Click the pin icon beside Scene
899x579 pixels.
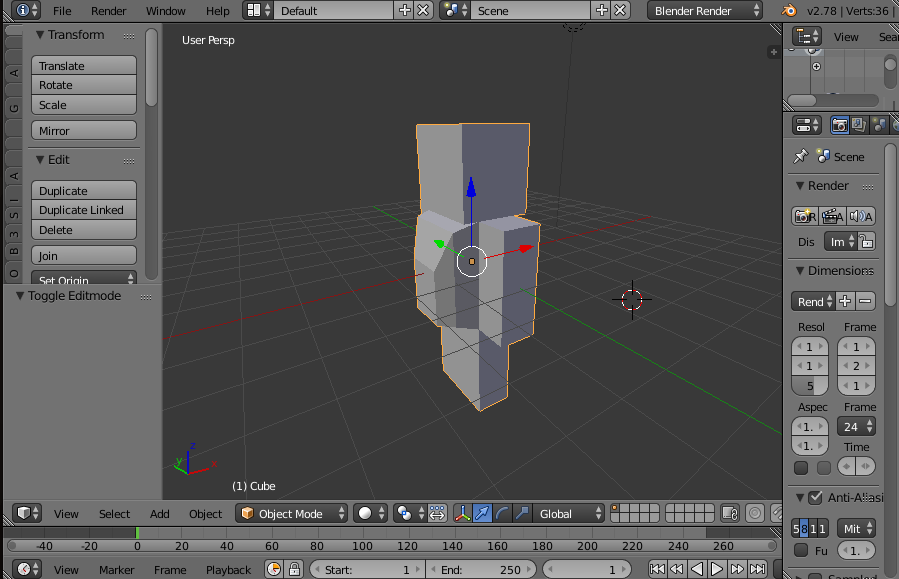pos(800,157)
